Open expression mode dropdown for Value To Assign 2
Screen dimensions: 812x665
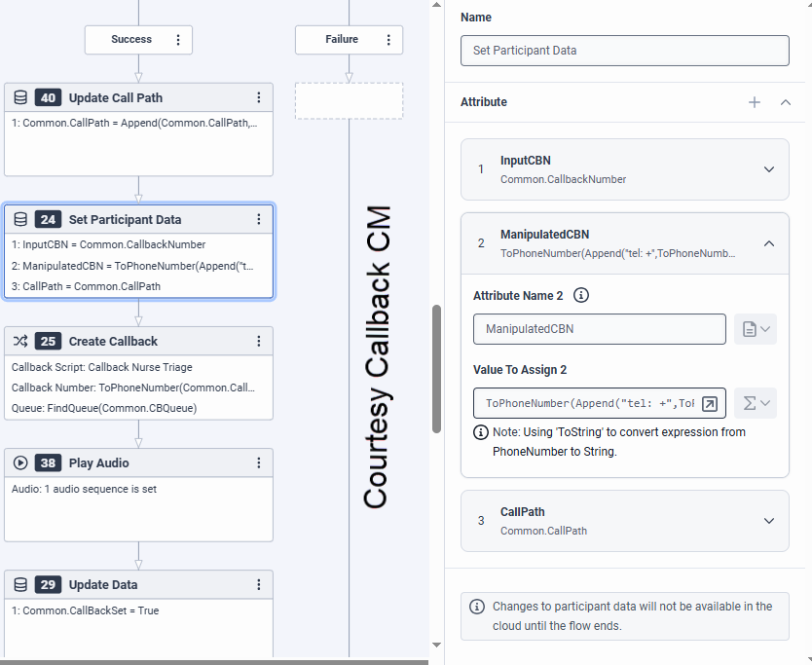coord(757,403)
